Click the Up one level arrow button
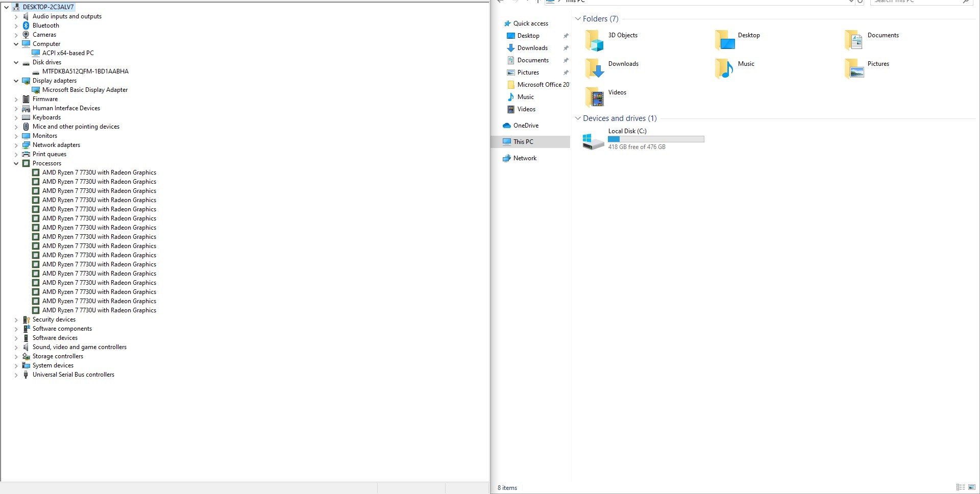Screen dimensions: 980x494 click(x=537, y=2)
